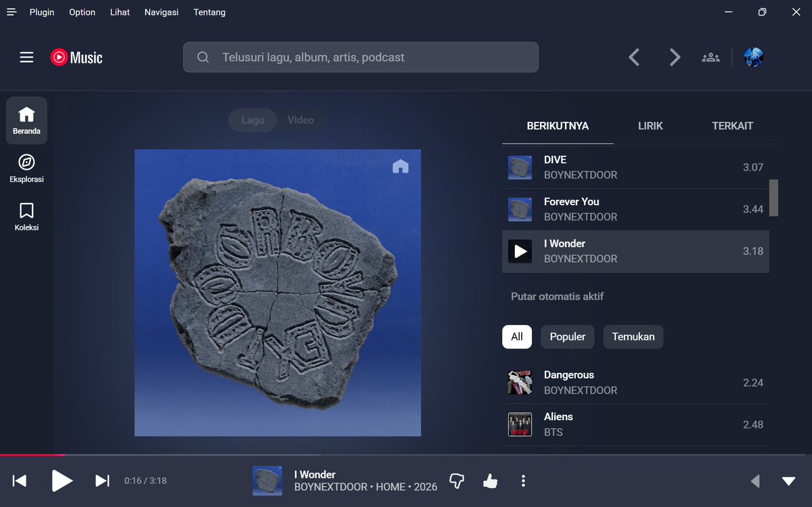812x507 pixels.
Task: Click the search magnifier icon
Action: pos(203,58)
